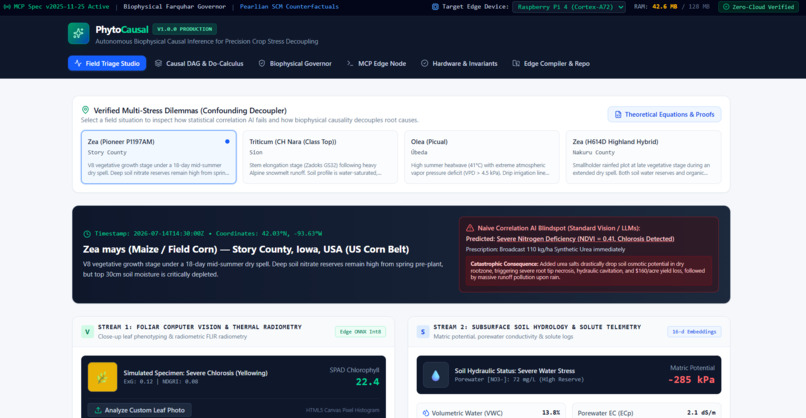806x418 pixels.
Task: Click the SPAD Chlorophyll value 22.4
Action: (368, 382)
